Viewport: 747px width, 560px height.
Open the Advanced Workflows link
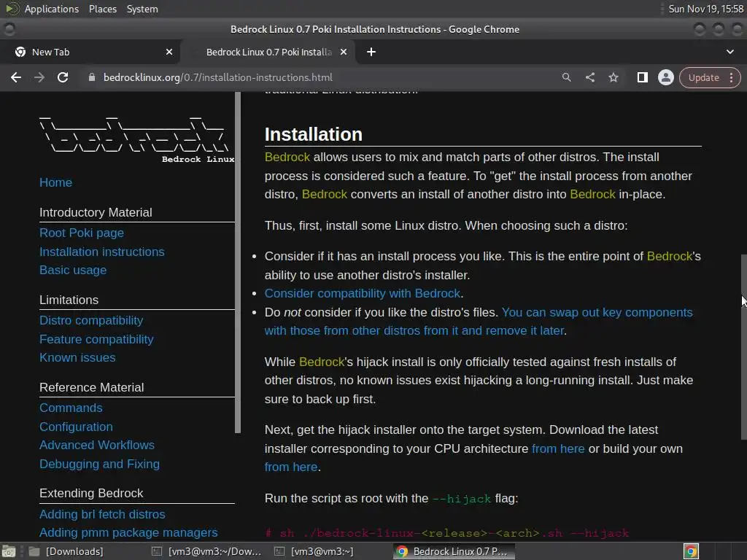tap(97, 445)
